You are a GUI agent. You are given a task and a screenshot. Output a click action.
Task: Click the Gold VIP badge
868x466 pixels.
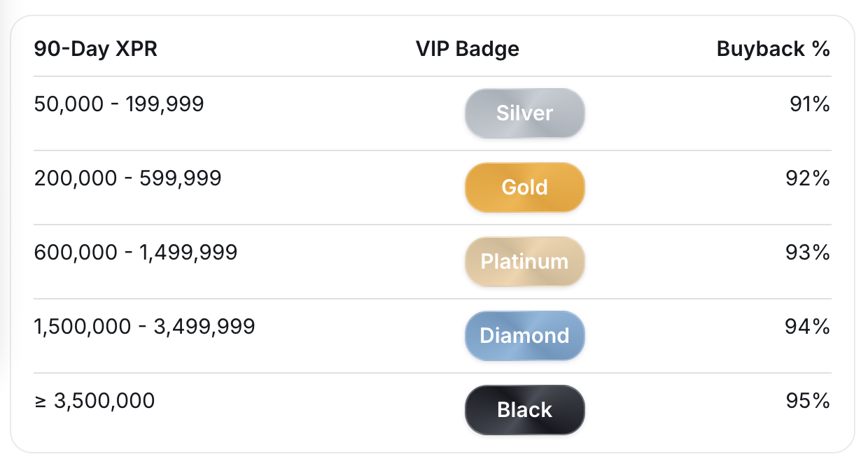tap(524, 188)
